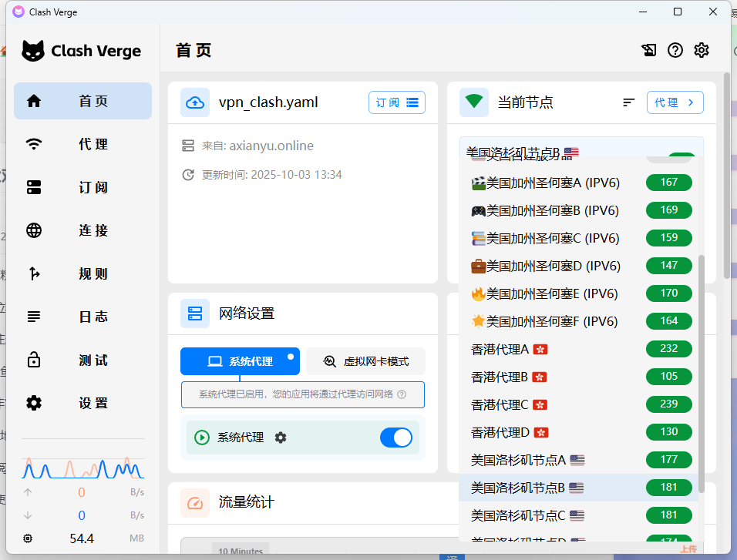Click the 订阅 button on profile card

coord(396,102)
